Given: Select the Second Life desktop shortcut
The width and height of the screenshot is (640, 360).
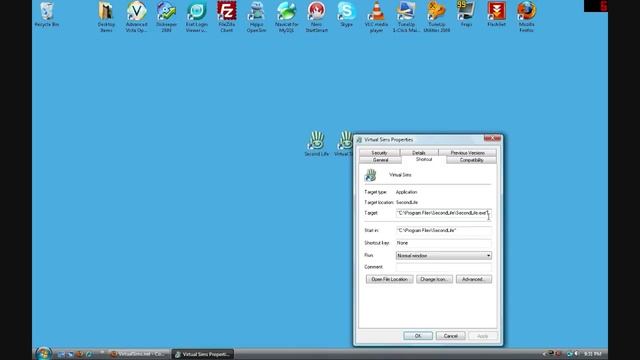Looking at the screenshot, I should pyautogui.click(x=316, y=144).
